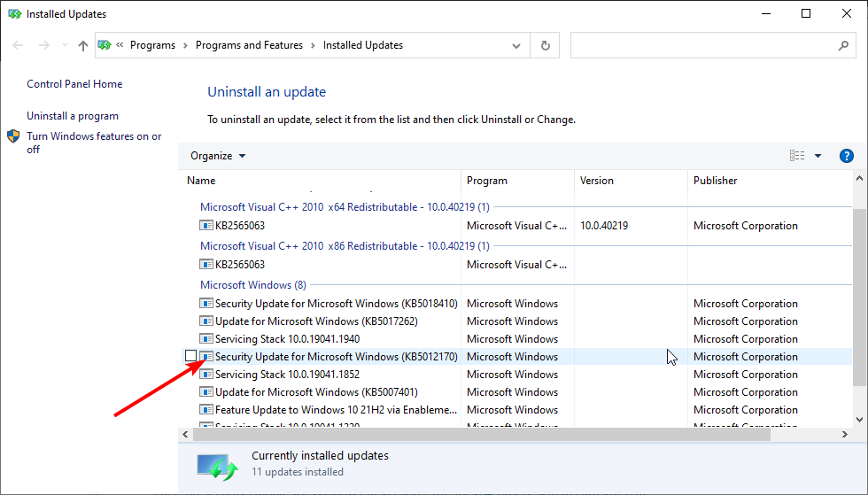Refresh the Installed Updates list
Viewport: 868px width, 495px height.
(545, 45)
